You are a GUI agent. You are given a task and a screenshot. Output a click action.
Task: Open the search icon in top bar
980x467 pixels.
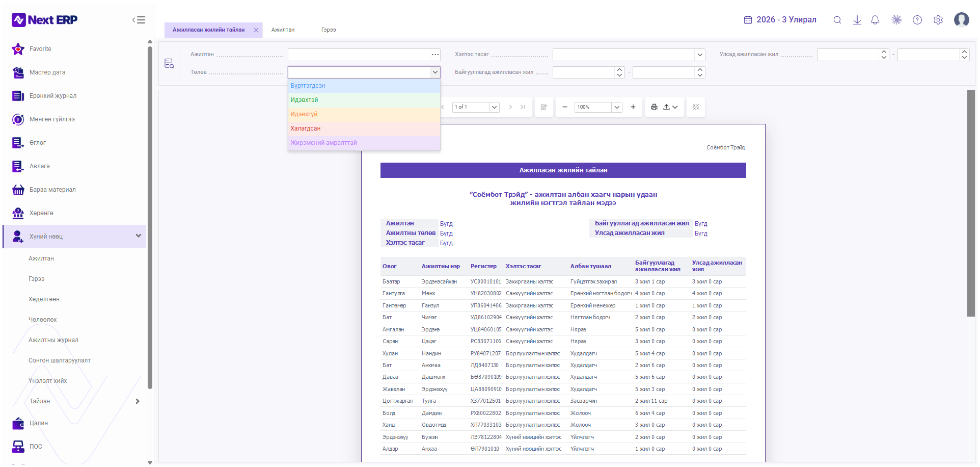point(837,20)
